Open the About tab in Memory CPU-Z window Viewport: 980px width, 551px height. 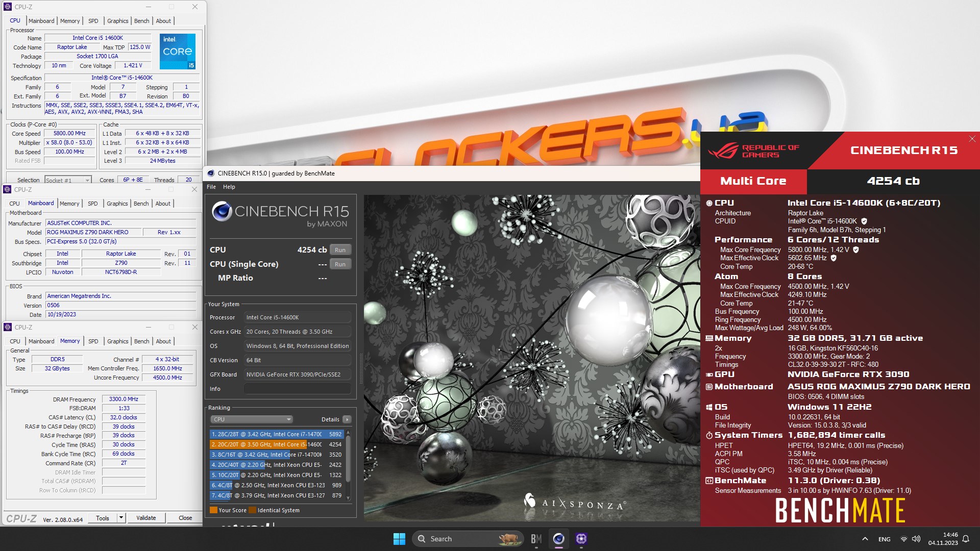point(163,341)
